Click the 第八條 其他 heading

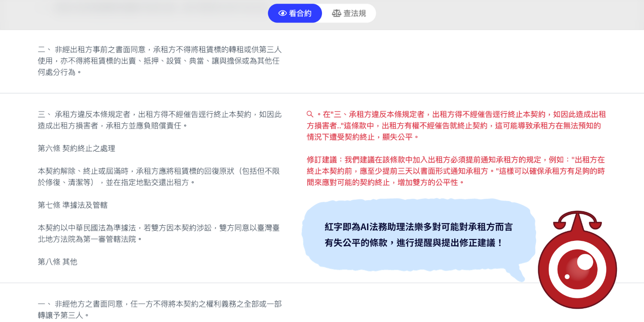pyautogui.click(x=58, y=262)
